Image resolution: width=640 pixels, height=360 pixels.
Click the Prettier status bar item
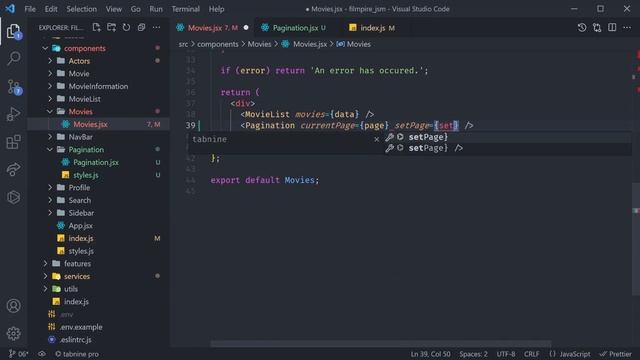coord(616,354)
